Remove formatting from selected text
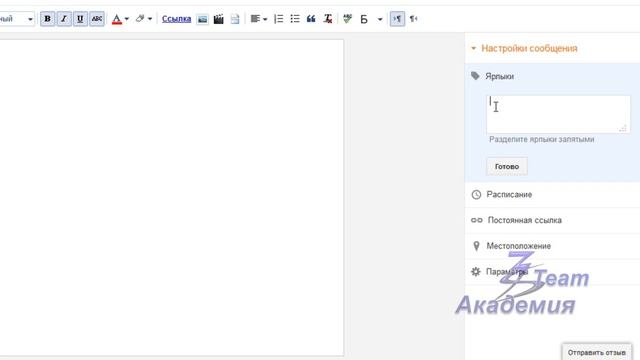This screenshot has height=360, width=640. click(x=328, y=19)
